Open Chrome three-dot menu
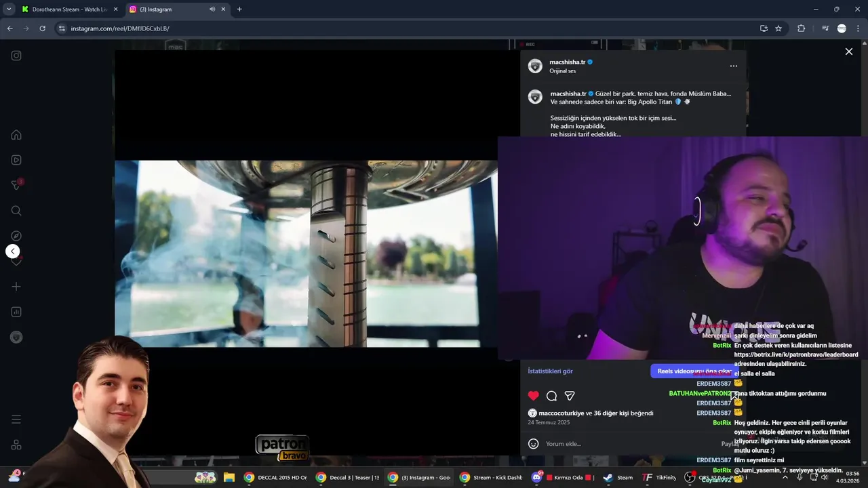Viewport: 868px width, 488px height. [857, 28]
